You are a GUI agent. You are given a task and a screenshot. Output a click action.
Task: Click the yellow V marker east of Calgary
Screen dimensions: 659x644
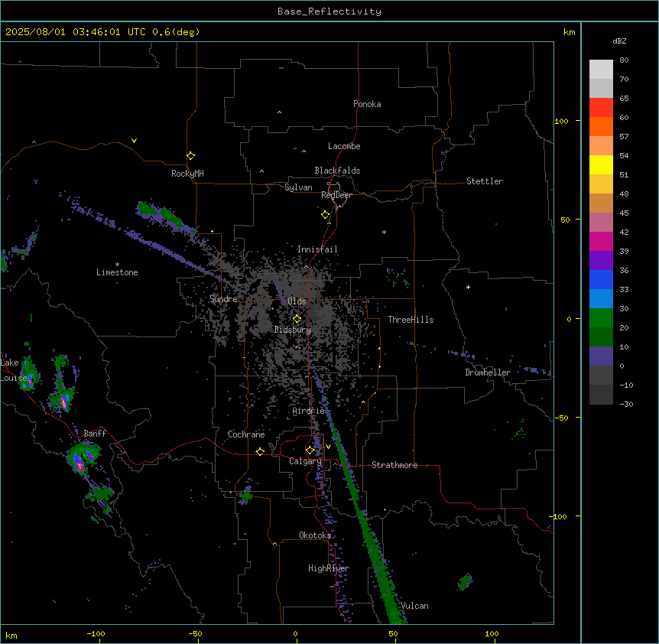tap(328, 447)
